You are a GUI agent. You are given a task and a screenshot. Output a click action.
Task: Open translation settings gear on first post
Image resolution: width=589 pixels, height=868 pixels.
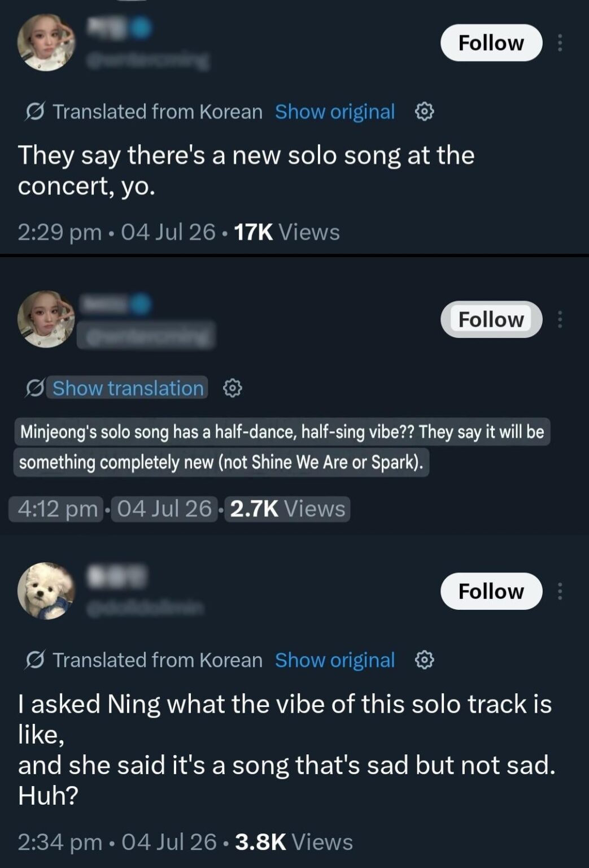click(425, 112)
